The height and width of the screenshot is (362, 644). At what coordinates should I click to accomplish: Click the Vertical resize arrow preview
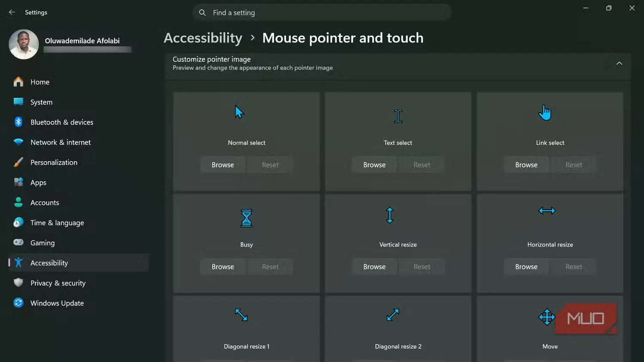390,215
